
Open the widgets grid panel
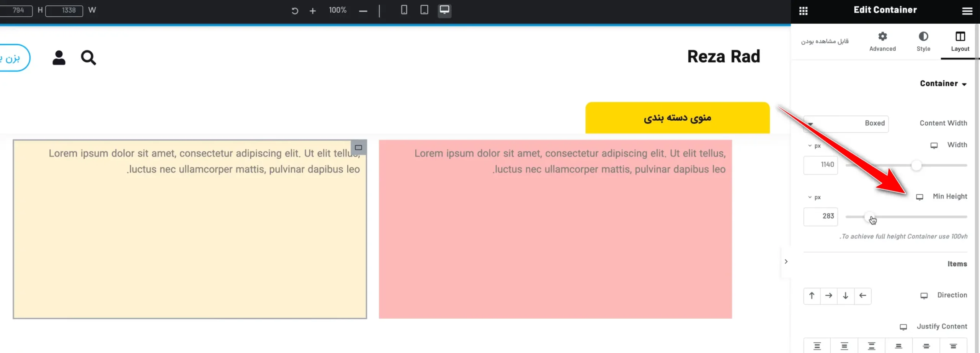(803, 11)
